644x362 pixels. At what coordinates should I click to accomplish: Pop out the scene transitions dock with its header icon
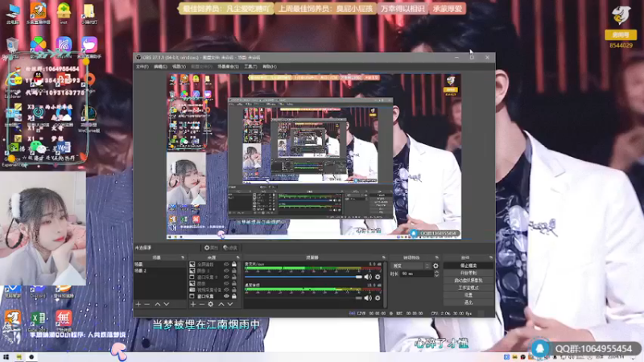[x=437, y=257]
